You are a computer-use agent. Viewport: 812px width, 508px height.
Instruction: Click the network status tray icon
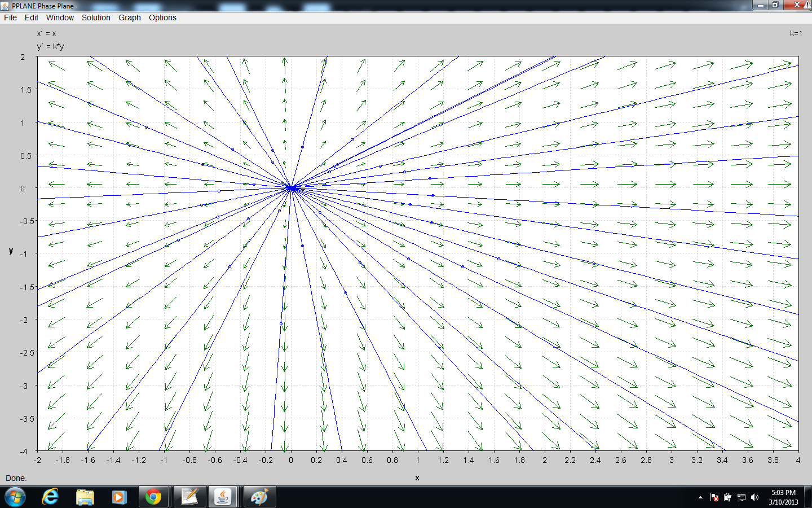[x=742, y=498]
